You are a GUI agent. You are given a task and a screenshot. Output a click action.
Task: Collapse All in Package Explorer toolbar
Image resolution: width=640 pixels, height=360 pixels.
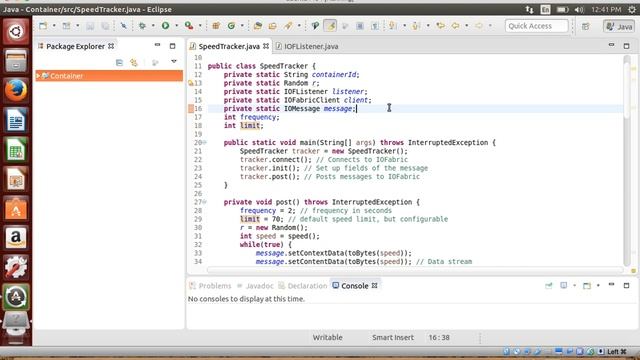(x=119, y=62)
